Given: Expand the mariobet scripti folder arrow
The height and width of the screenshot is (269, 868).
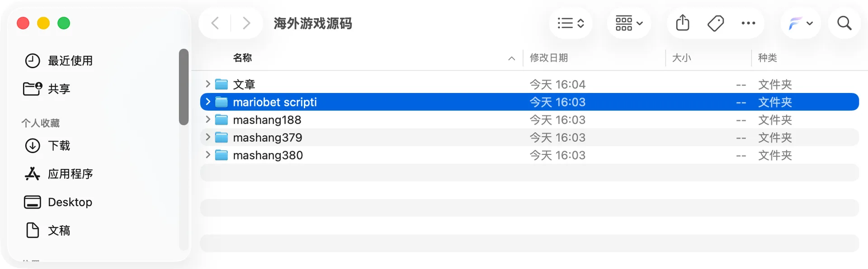Looking at the screenshot, I should 208,102.
